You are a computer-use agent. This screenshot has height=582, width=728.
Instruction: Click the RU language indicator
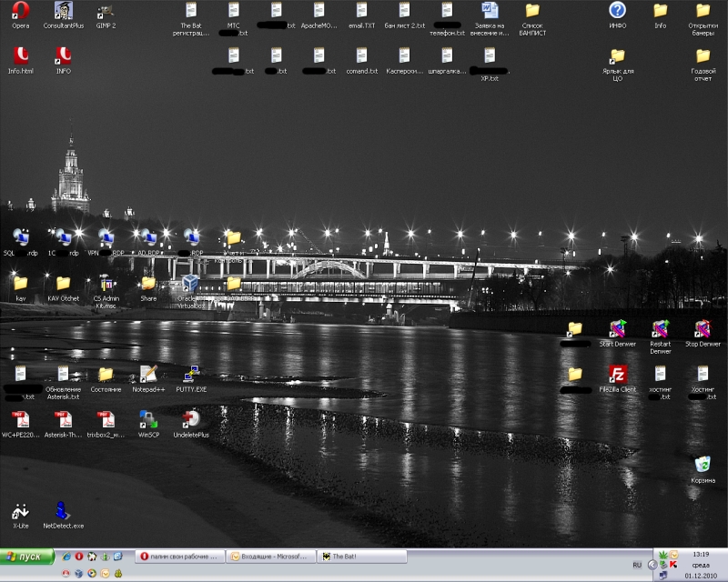tap(637, 565)
